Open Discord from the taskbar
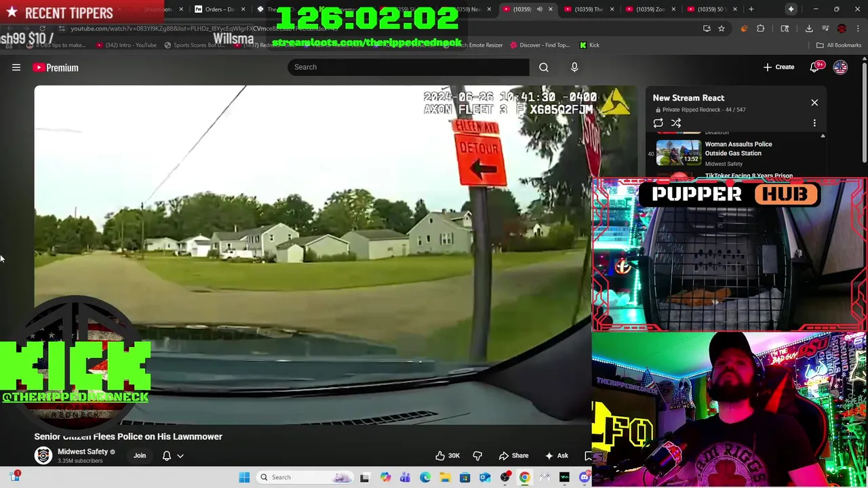The width and height of the screenshot is (868, 488). [585, 477]
